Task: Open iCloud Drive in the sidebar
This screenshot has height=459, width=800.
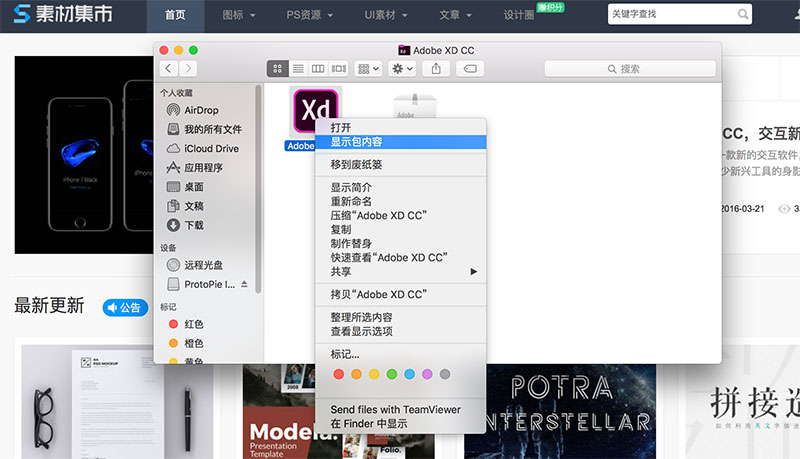Action: [x=203, y=148]
